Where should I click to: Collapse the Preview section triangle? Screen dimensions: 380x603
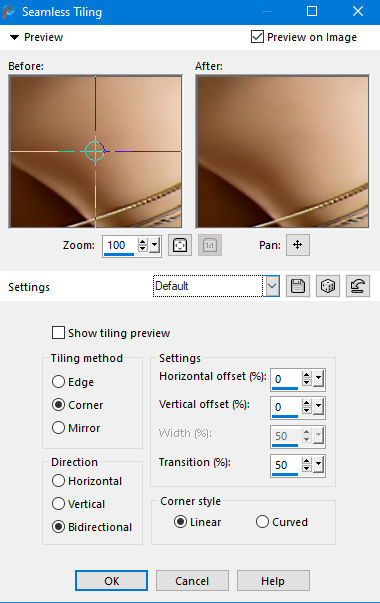15,37
